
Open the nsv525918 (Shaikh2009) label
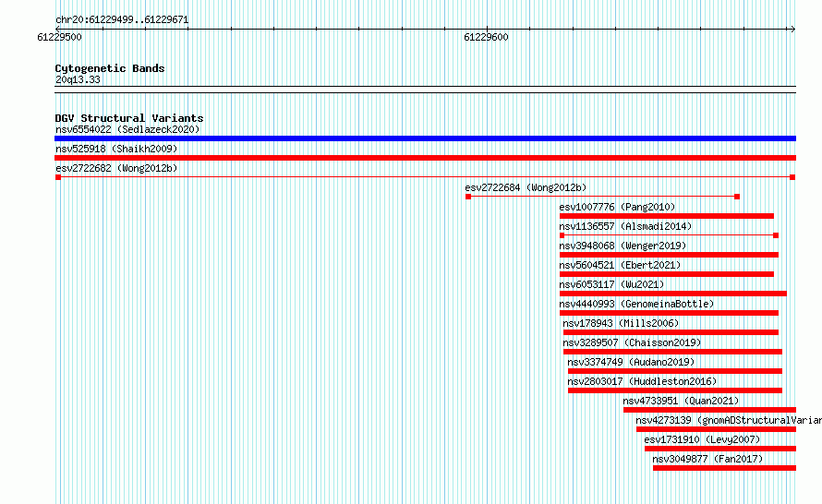click(116, 149)
